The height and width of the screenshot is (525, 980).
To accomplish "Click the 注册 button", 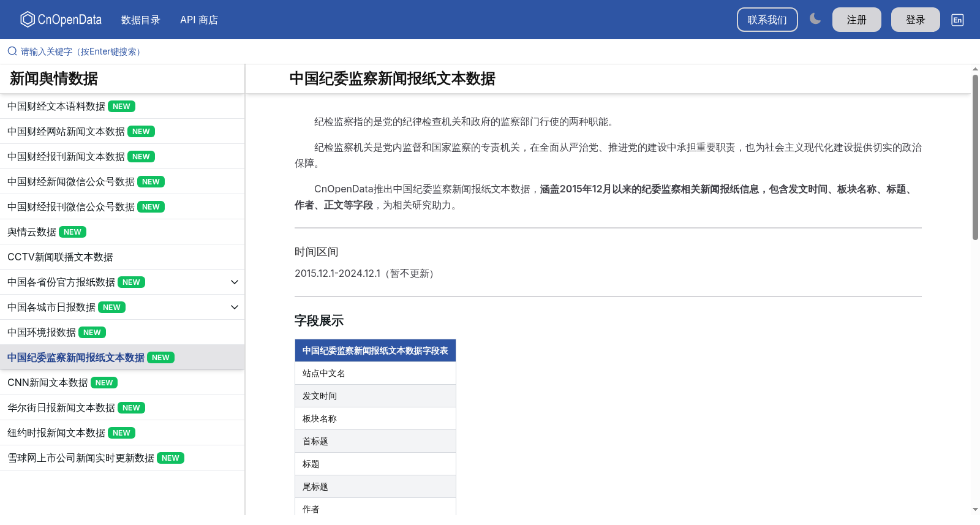I will tap(857, 20).
